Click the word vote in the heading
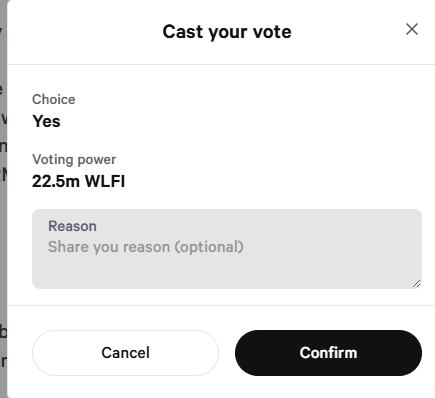 pyautogui.click(x=272, y=32)
